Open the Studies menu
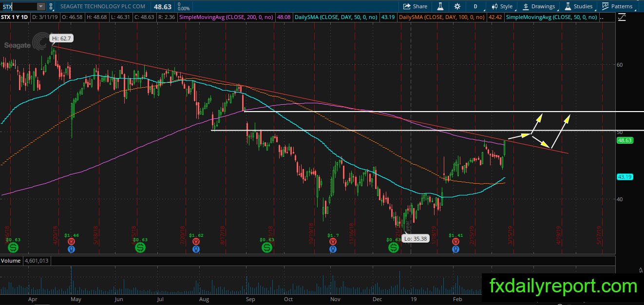The height and width of the screenshot is (305, 644). pos(579,6)
